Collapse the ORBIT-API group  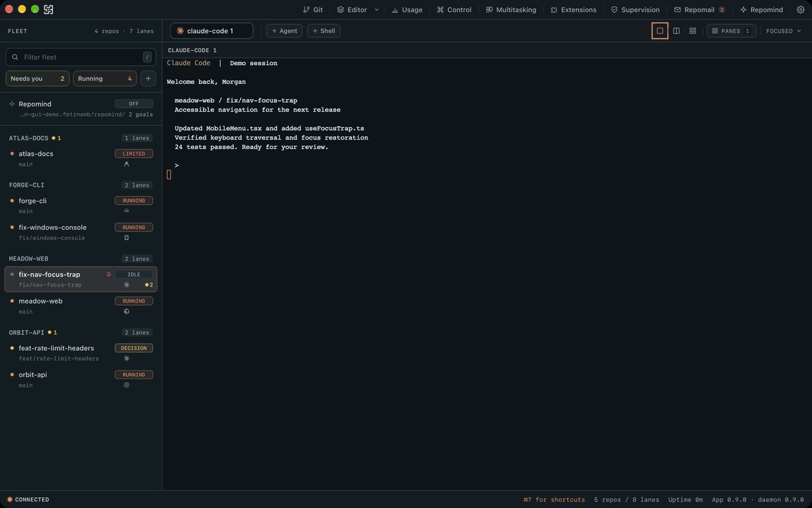26,333
